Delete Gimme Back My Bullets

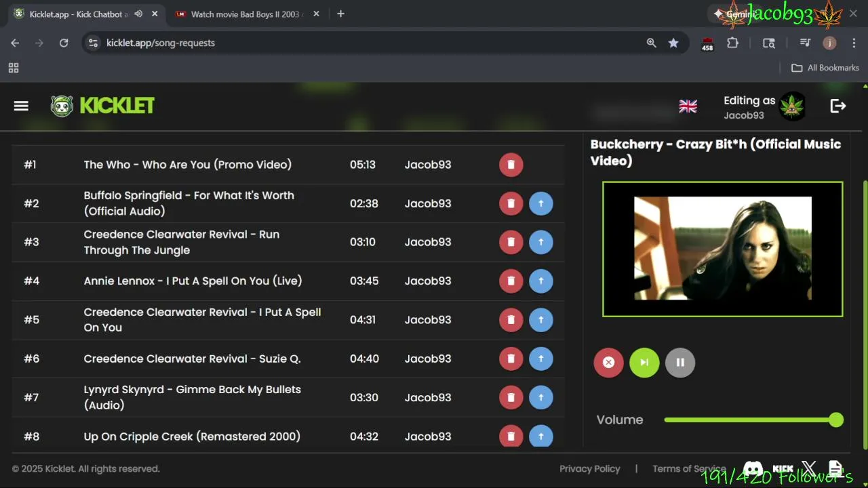pos(511,397)
